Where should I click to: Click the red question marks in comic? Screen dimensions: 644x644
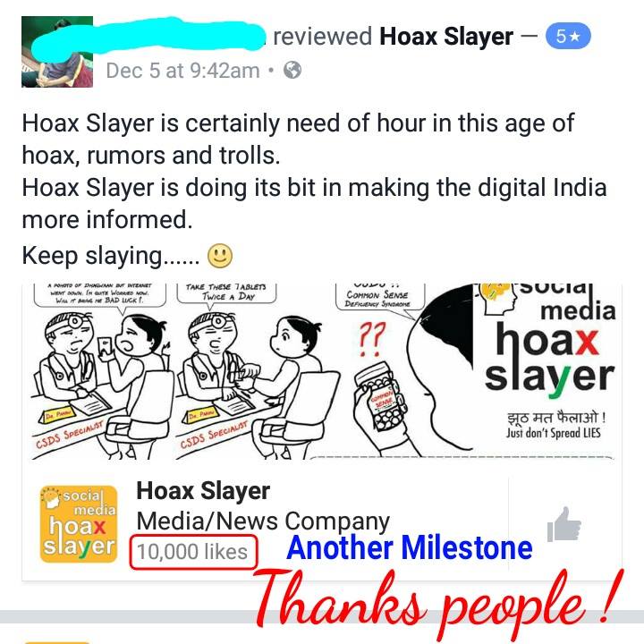[x=372, y=338]
